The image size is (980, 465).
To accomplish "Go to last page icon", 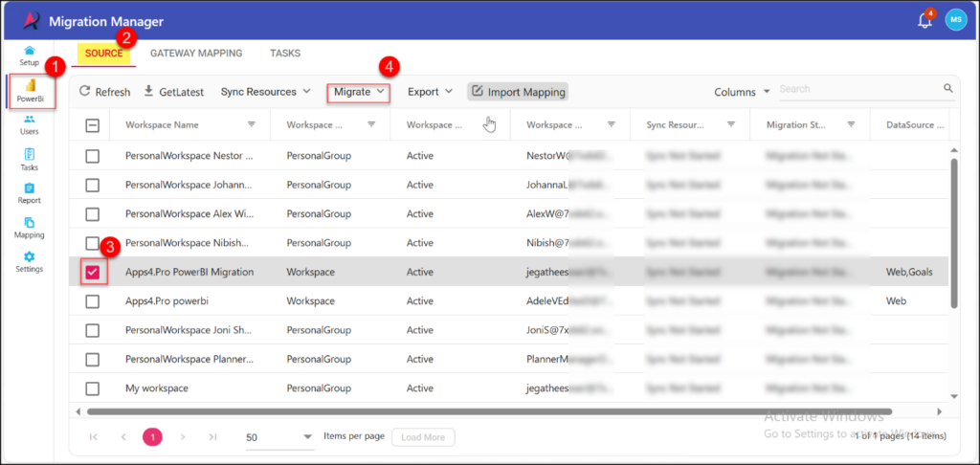I will [212, 437].
